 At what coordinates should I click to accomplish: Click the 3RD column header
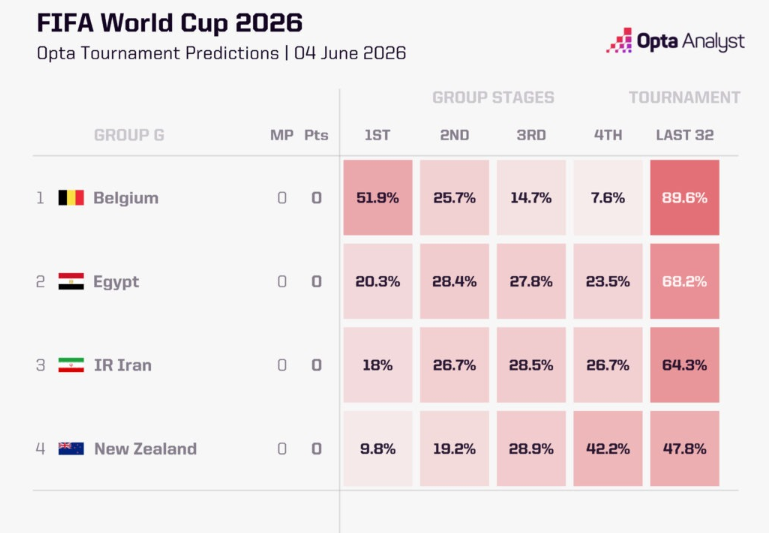531,135
